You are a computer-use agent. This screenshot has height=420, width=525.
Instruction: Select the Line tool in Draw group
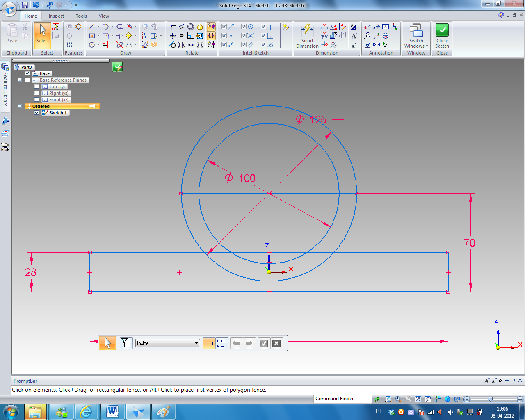92,27
